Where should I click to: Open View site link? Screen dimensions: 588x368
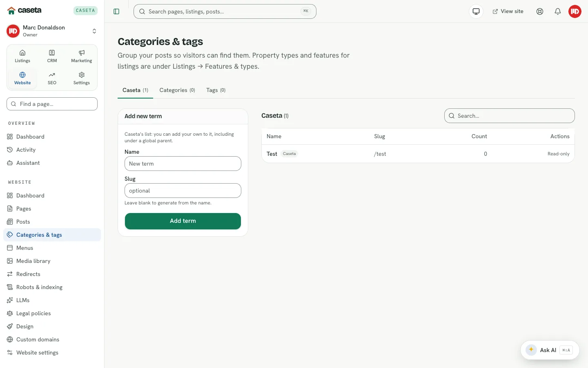[x=508, y=11]
